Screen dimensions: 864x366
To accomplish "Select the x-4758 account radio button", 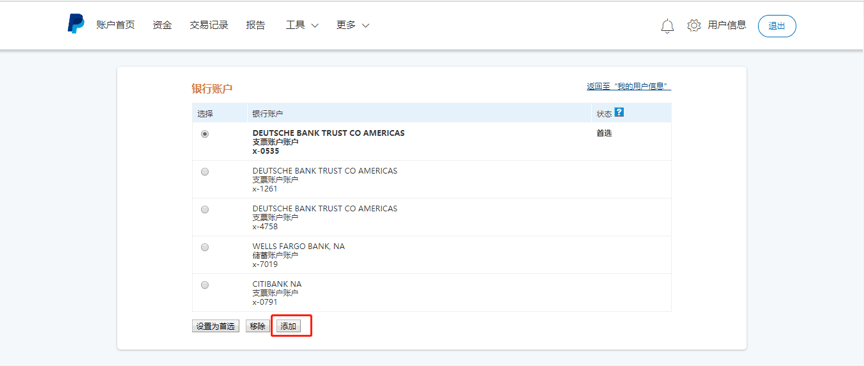I will pyautogui.click(x=205, y=209).
